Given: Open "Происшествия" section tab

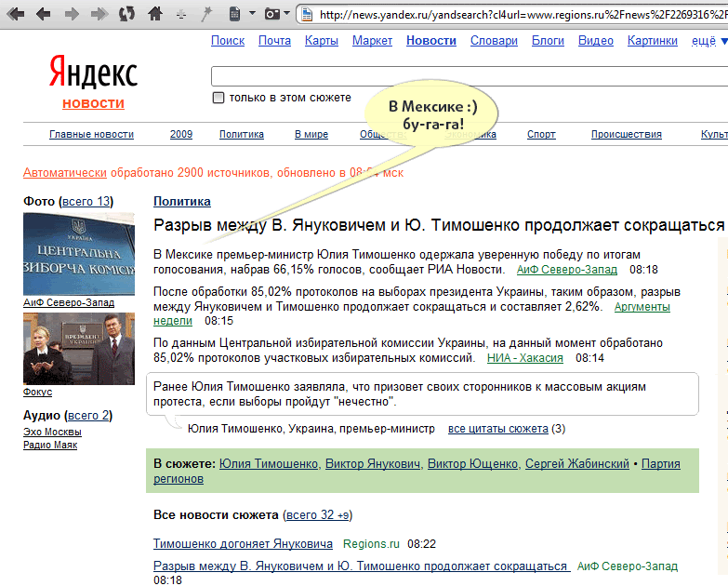Looking at the screenshot, I should pos(627,134).
